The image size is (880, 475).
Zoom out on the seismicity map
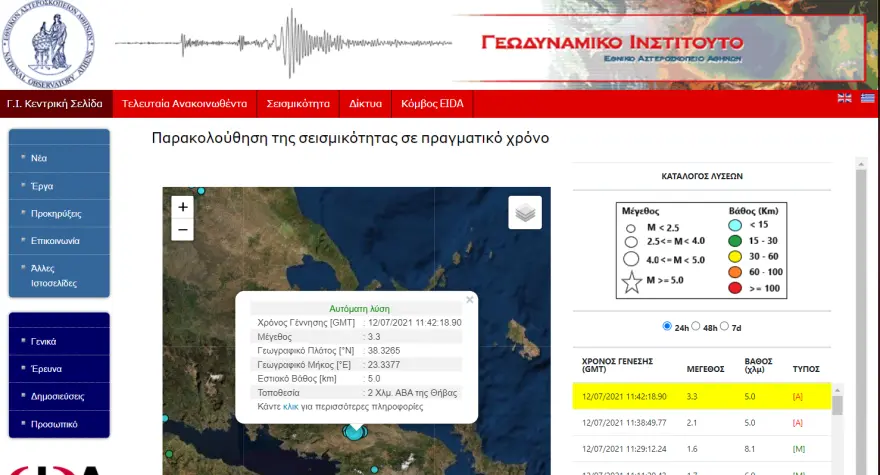(x=182, y=230)
